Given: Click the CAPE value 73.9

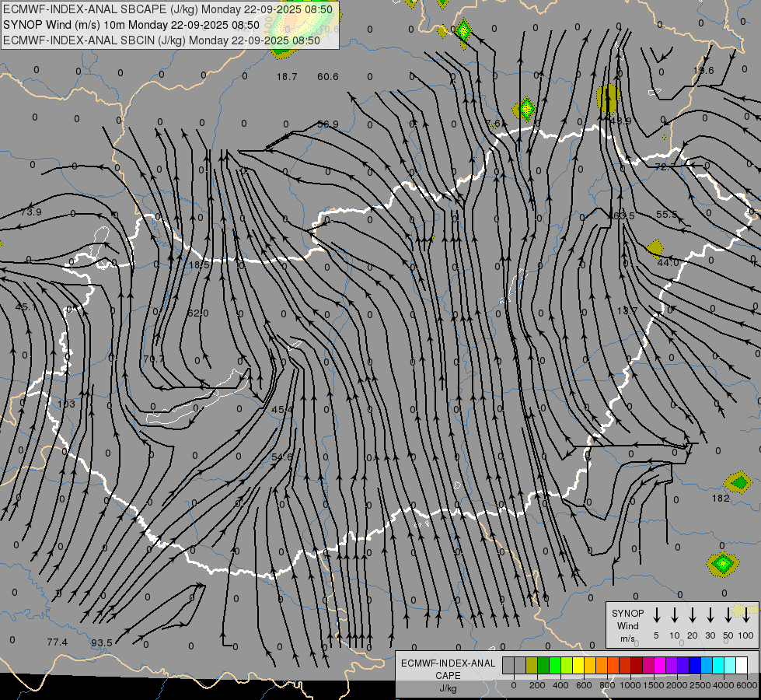Looking at the screenshot, I should [x=31, y=212].
